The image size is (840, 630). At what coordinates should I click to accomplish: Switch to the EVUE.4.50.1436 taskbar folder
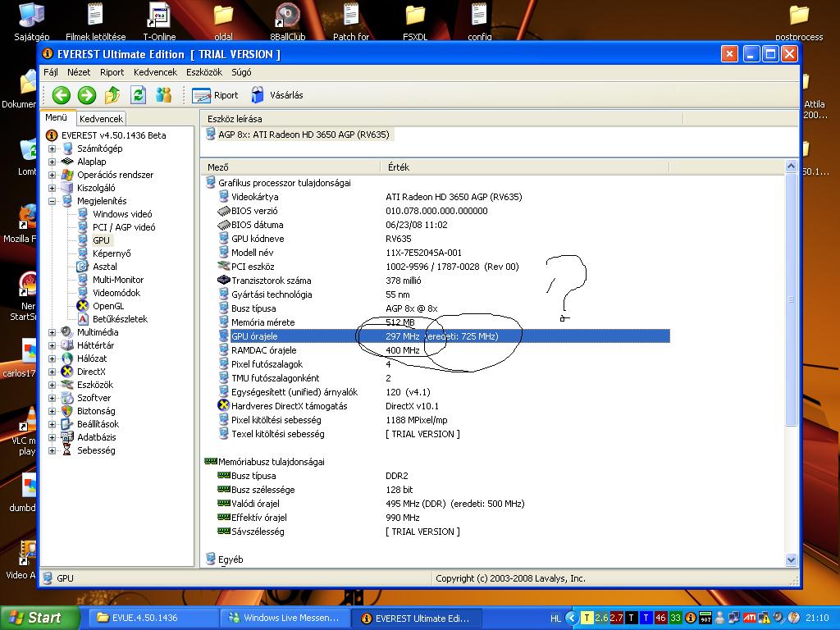click(x=152, y=619)
